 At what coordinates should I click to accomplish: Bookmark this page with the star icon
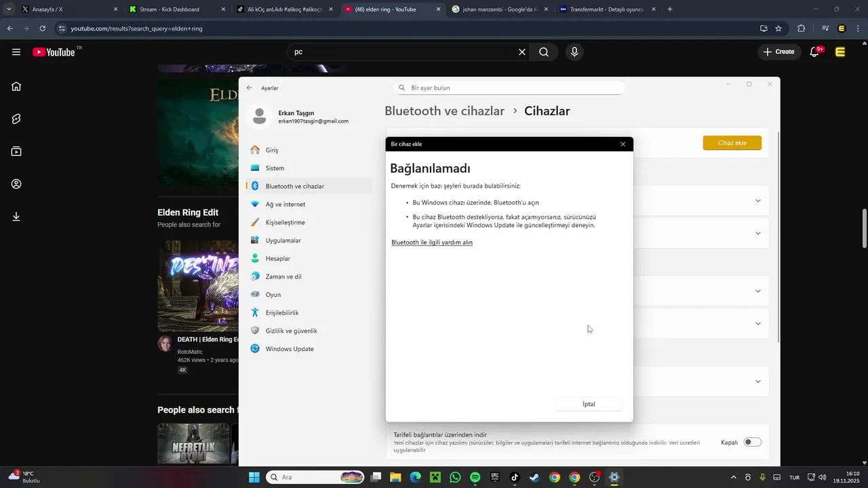pos(778,28)
